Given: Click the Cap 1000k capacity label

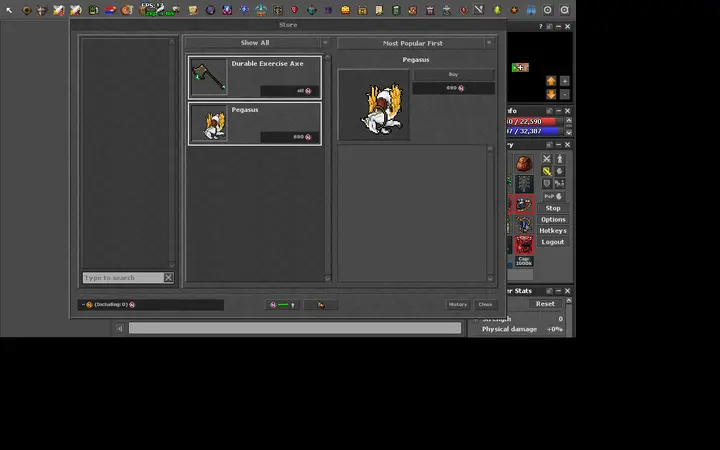Looking at the screenshot, I should pyautogui.click(x=524, y=261).
